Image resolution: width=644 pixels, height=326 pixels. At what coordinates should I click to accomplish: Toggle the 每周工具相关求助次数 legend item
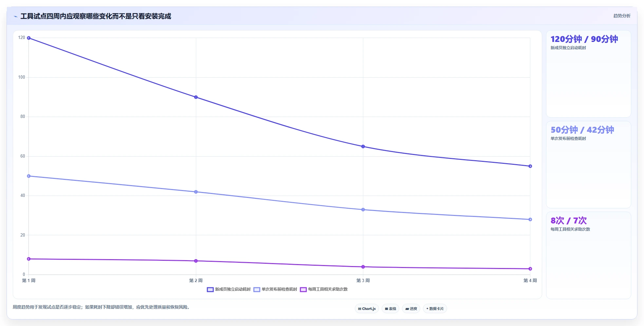[x=324, y=289]
